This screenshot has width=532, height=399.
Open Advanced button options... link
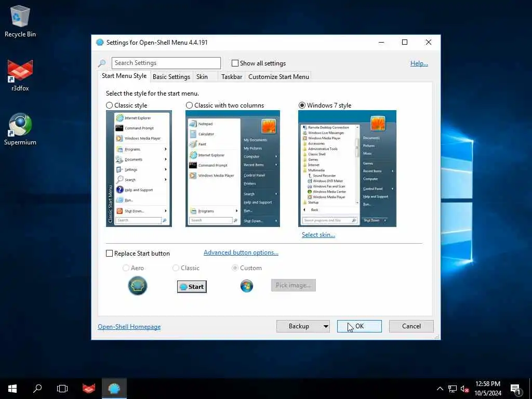(x=241, y=252)
